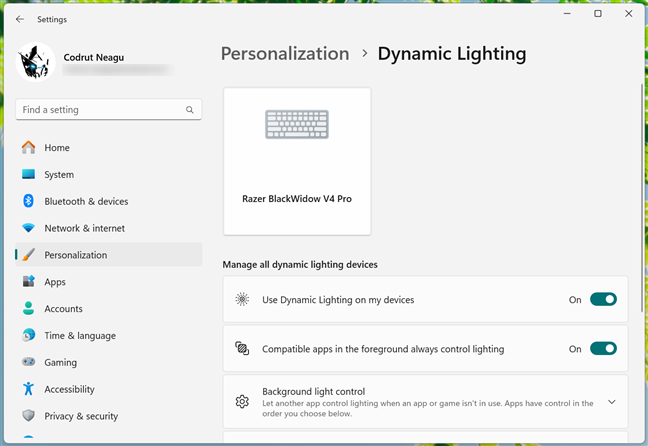Image resolution: width=648 pixels, height=446 pixels.
Task: Open Time & language settings
Action: pyautogui.click(x=109, y=335)
